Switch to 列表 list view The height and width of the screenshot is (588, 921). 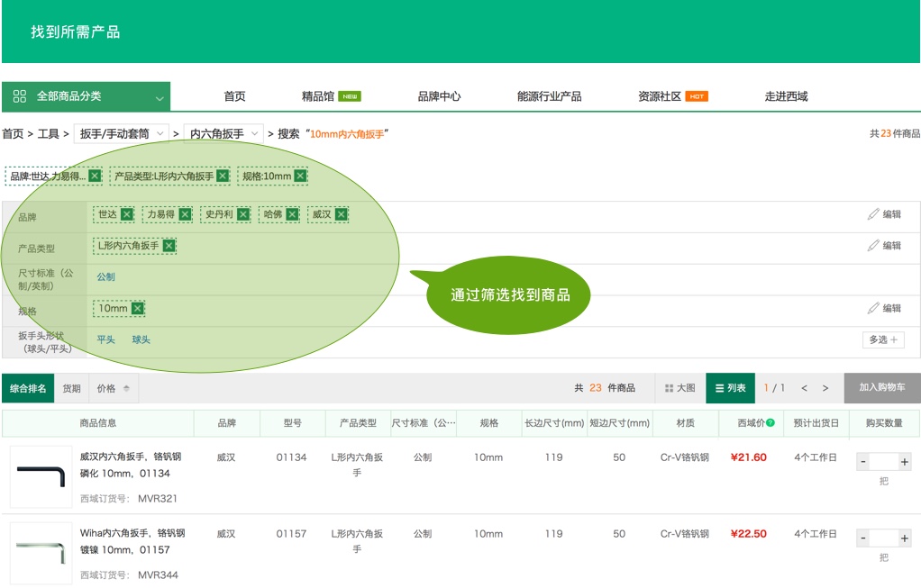[x=730, y=388]
